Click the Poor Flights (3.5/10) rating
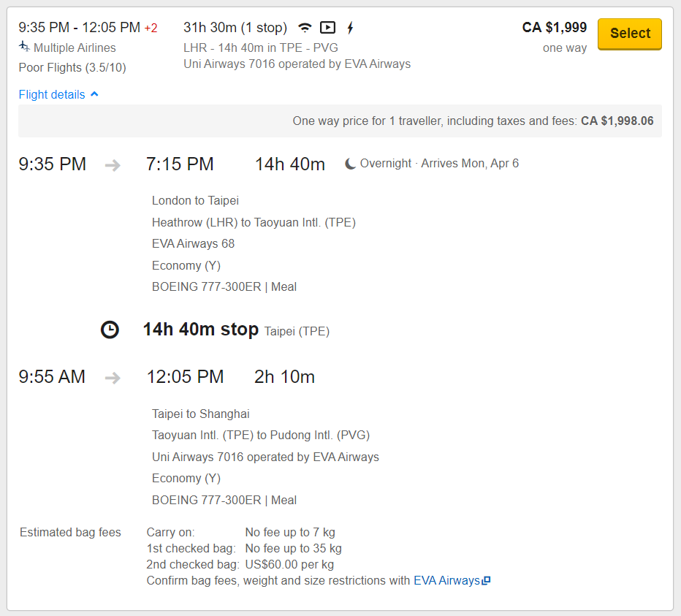 72,68
